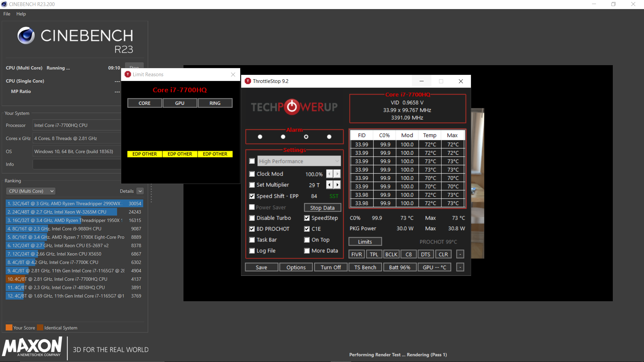Click the Stop Data button
This screenshot has height=362, width=644.
pos(322,208)
